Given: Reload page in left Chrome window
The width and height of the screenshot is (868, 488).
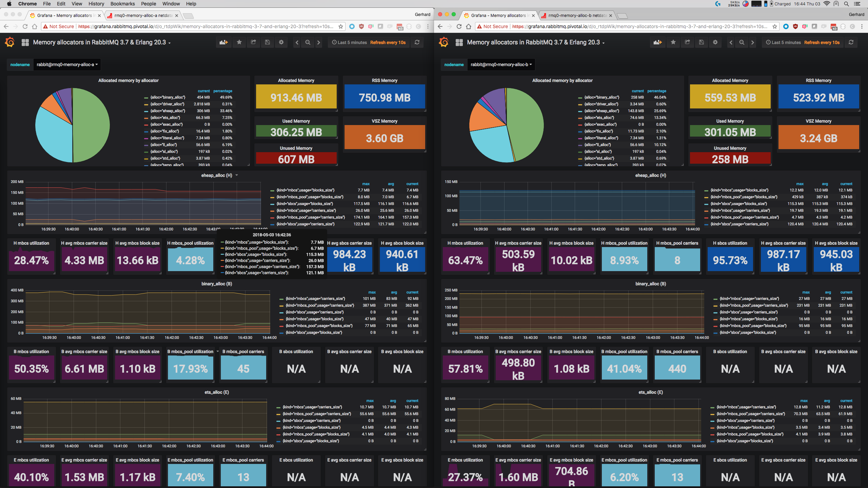Looking at the screenshot, I should 25,26.
